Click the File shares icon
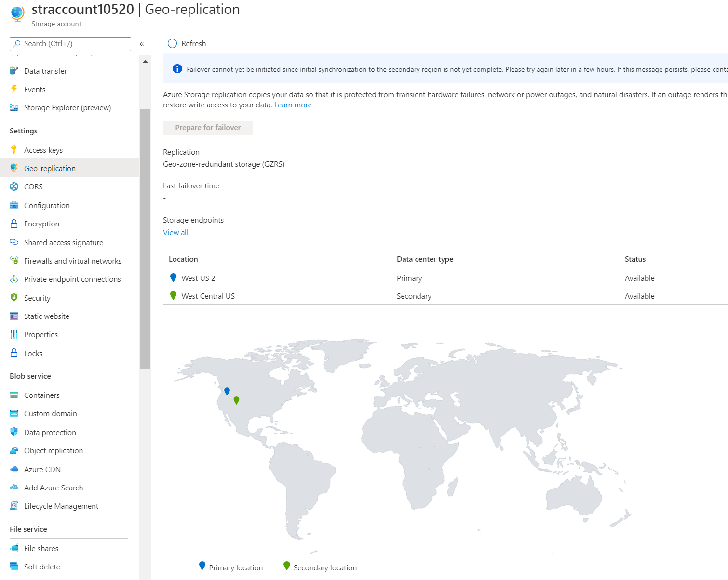This screenshot has height=580, width=728. click(14, 548)
